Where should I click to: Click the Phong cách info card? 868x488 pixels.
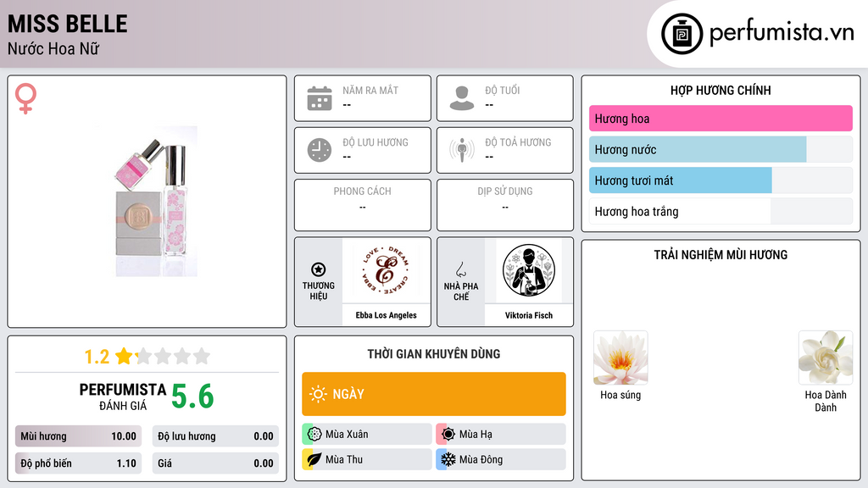[x=363, y=205]
